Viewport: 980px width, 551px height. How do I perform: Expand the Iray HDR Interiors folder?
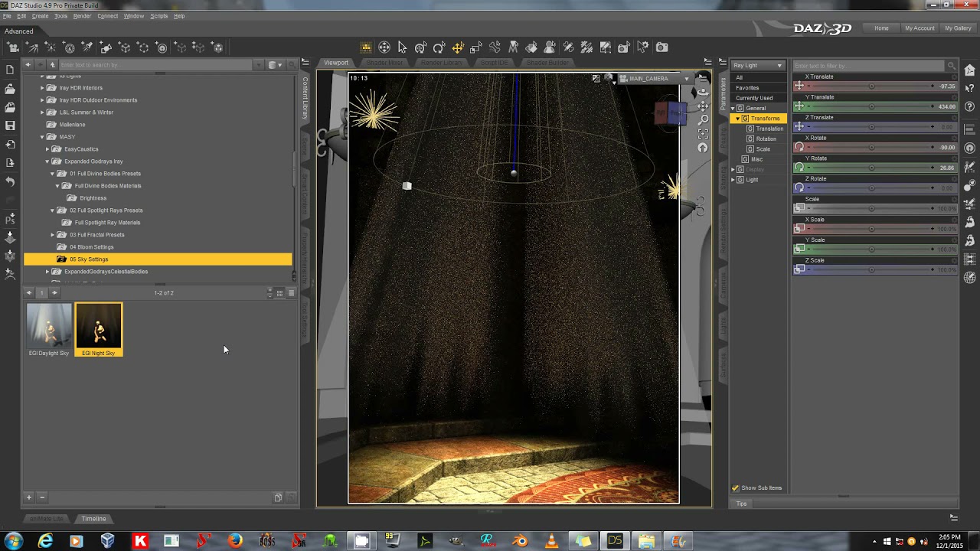(42, 88)
